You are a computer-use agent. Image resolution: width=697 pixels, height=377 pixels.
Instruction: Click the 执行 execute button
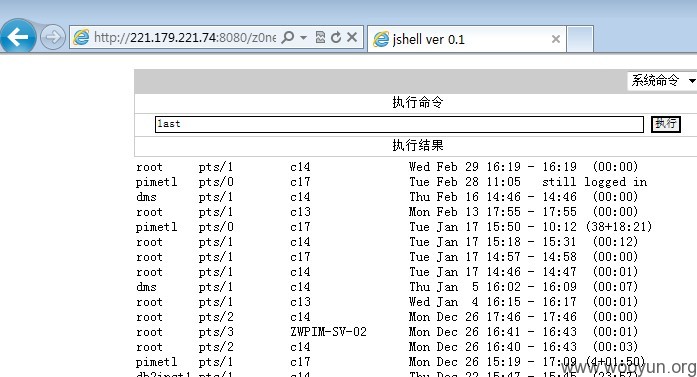666,124
